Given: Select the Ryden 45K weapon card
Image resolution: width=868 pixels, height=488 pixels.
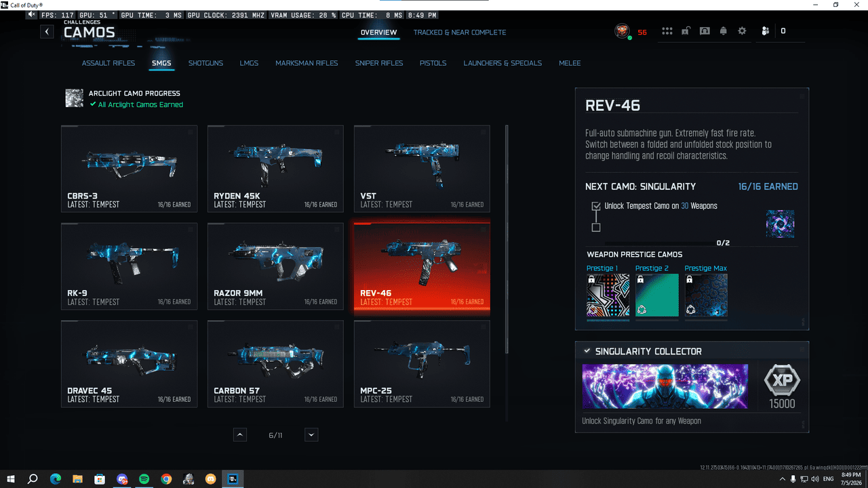Looking at the screenshot, I should click(275, 169).
